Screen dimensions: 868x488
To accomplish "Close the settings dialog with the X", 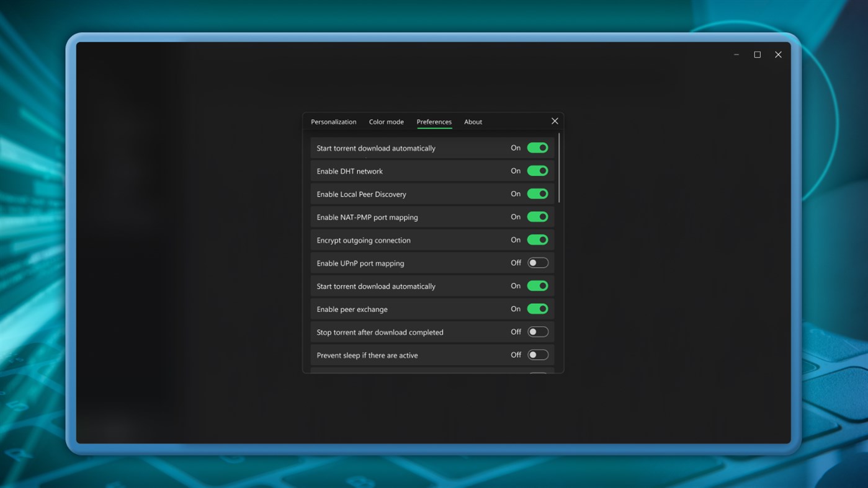I will (554, 121).
